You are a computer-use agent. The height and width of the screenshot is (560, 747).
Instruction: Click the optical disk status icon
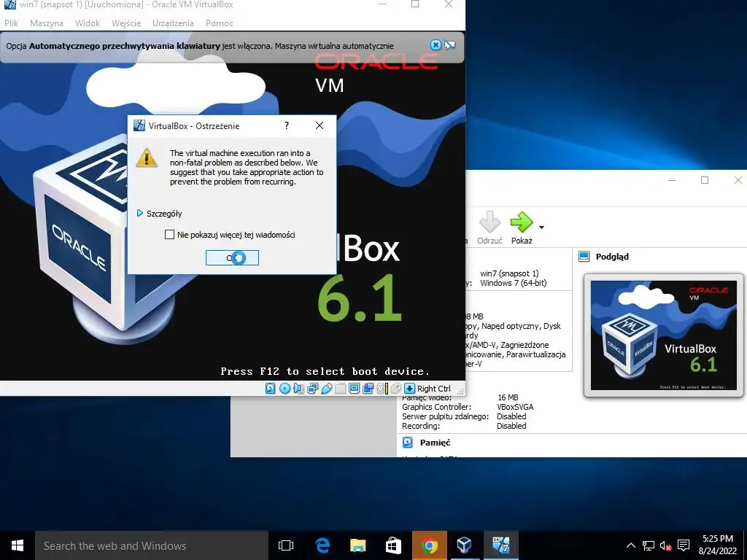click(285, 389)
